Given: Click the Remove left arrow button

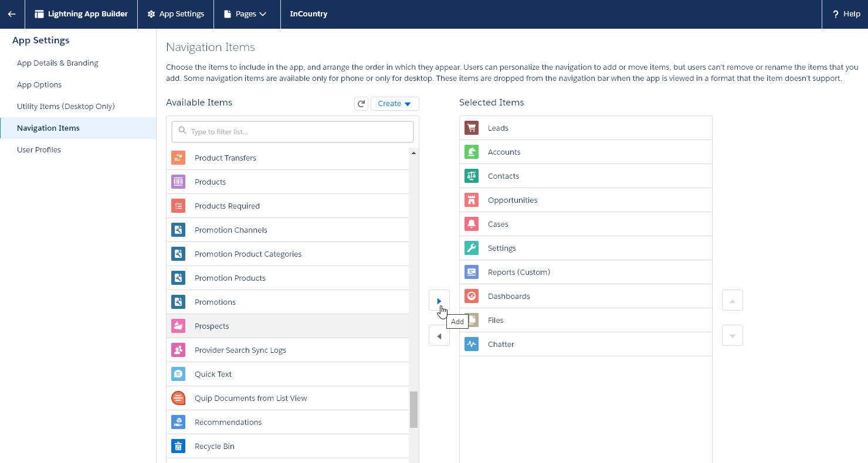Looking at the screenshot, I should (439, 336).
